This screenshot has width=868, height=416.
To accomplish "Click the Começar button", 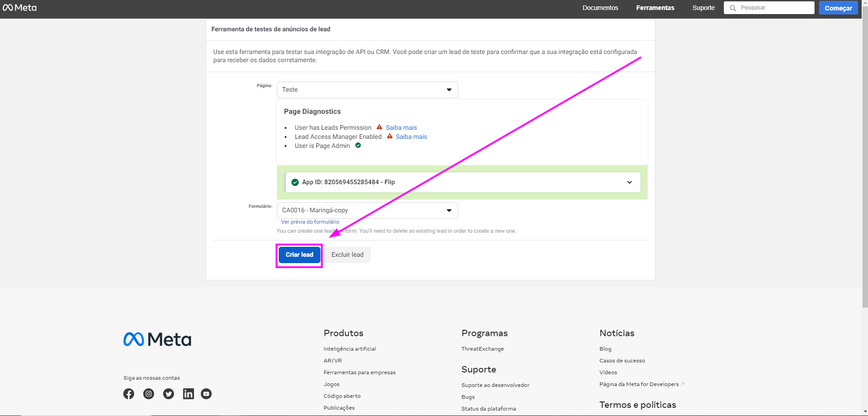I will pos(838,8).
